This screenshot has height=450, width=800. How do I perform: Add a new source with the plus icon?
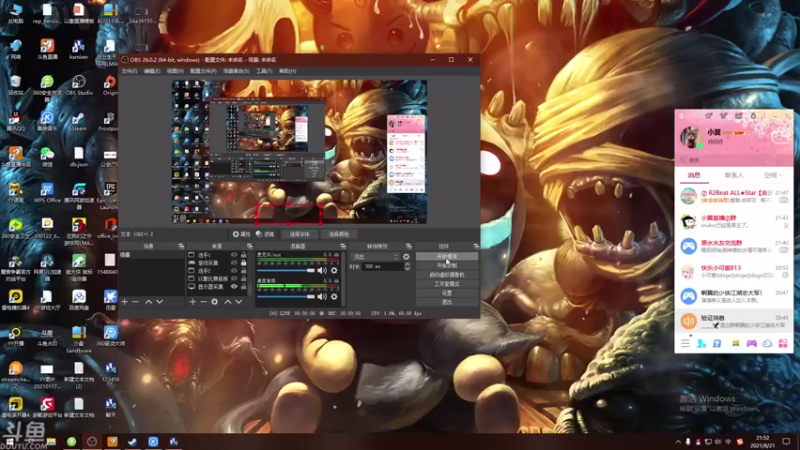(x=193, y=302)
